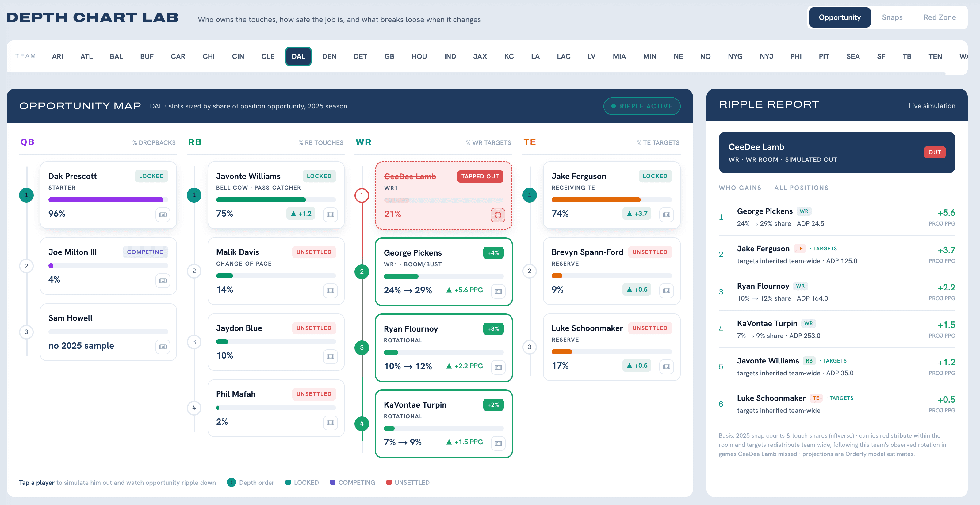980x505 pixels.
Task: Click the team row horizontal scrollbar
Action: pyautogui.click(x=476, y=74)
